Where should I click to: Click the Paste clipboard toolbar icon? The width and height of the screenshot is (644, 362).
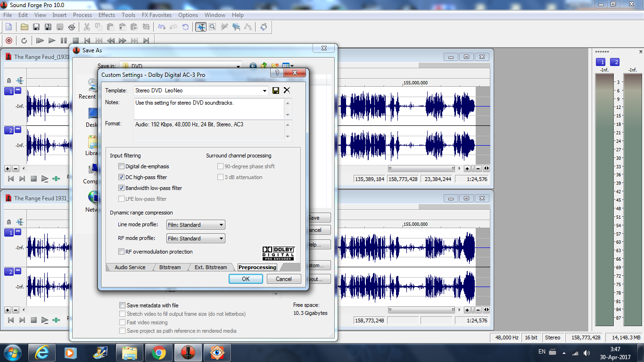tap(111, 27)
